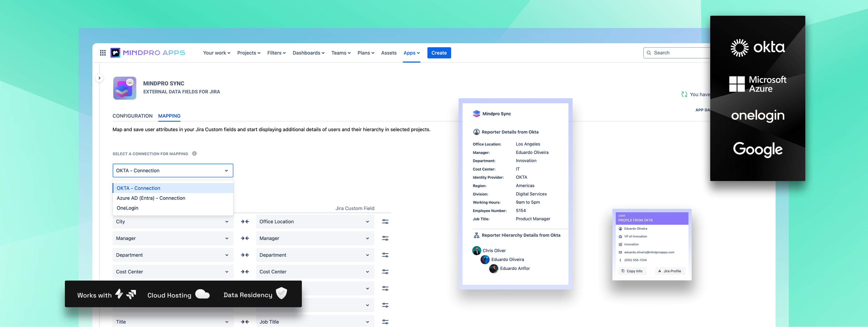
Task: Click the Okta logo in the black card
Action: point(757,47)
